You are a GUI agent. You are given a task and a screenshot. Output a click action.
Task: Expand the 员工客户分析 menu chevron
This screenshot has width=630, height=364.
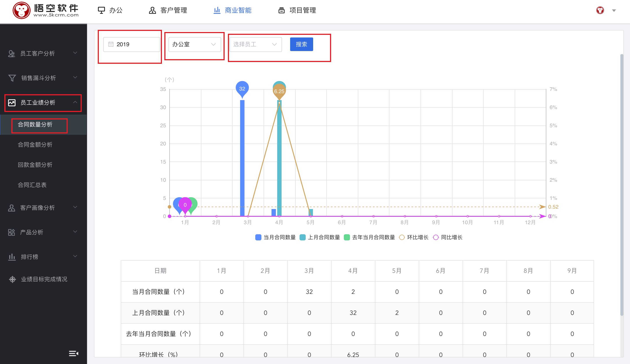pos(75,53)
